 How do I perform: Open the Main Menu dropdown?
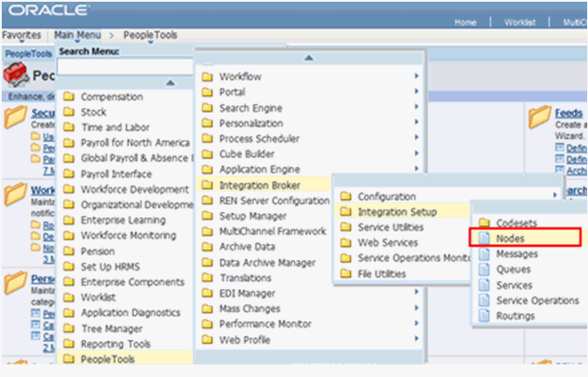77,35
